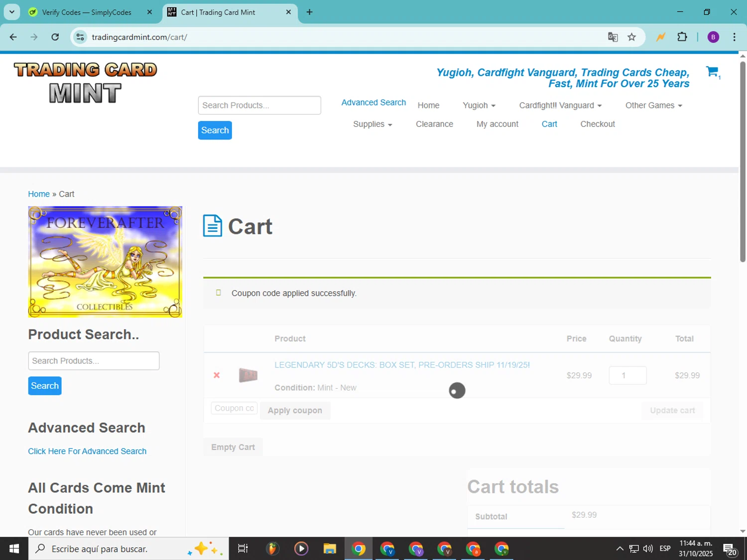747x560 pixels.
Task: Focus the Coupon code input field
Action: 234,408
